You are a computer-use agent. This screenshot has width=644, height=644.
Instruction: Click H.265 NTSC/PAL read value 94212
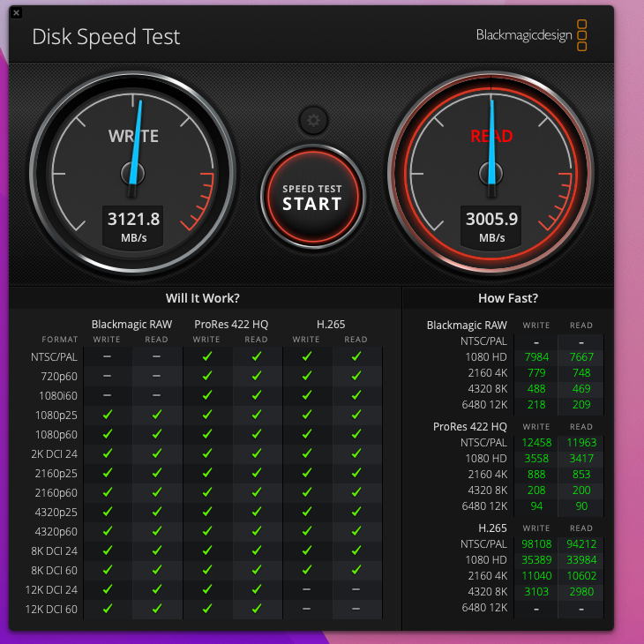581,544
